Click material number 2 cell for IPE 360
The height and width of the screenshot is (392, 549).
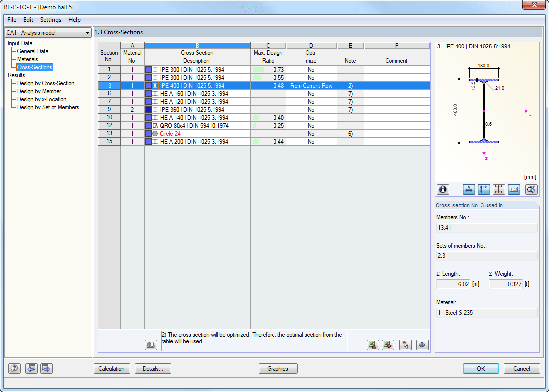pyautogui.click(x=132, y=110)
